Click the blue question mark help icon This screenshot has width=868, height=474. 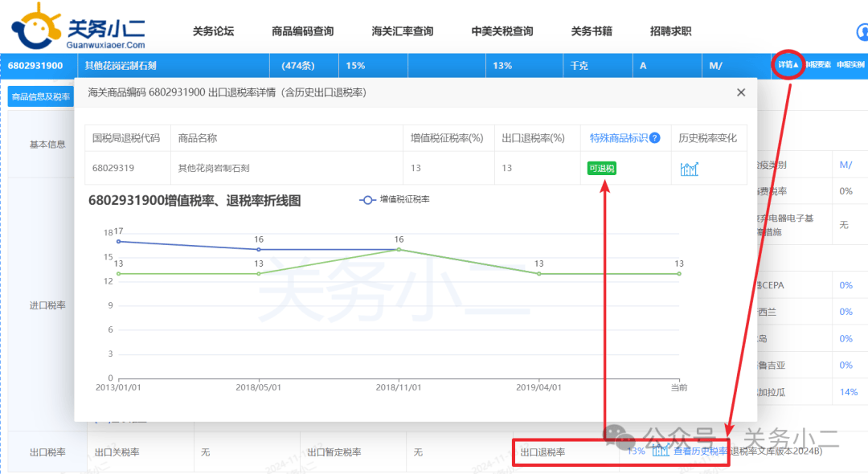coord(655,138)
